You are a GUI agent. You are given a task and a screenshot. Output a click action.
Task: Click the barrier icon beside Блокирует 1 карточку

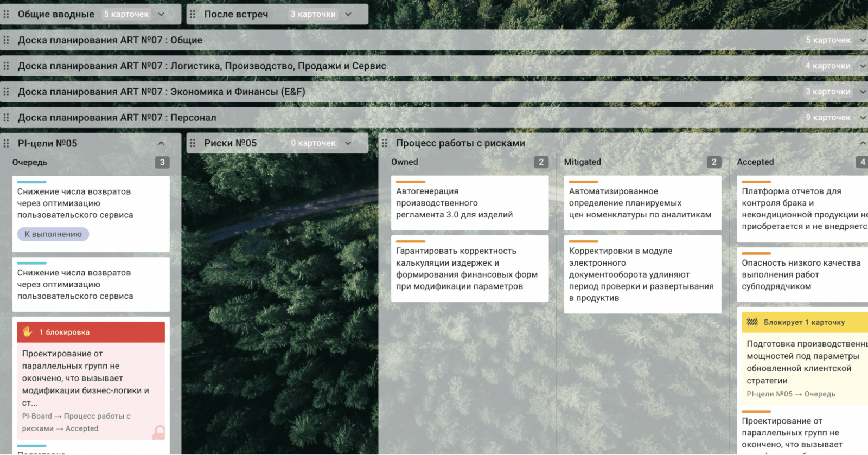pos(752,322)
